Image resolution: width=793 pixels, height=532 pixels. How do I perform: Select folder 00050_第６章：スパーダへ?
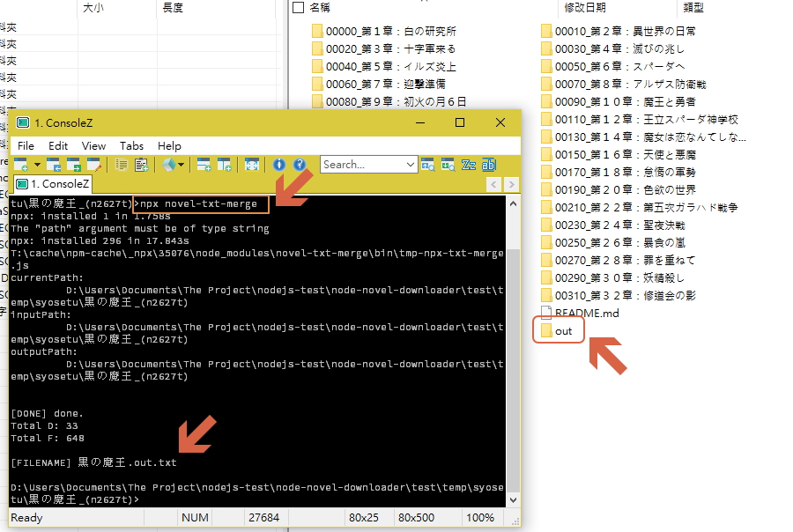click(x=613, y=67)
